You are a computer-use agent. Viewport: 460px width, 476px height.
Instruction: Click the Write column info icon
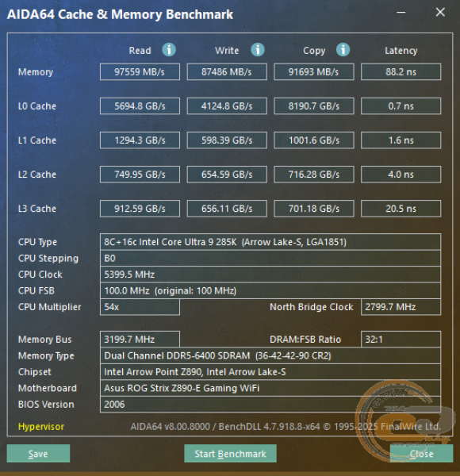tap(257, 49)
